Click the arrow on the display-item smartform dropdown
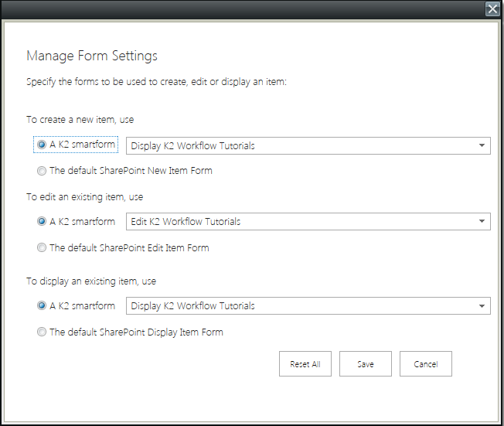504x426 pixels. [x=482, y=306]
